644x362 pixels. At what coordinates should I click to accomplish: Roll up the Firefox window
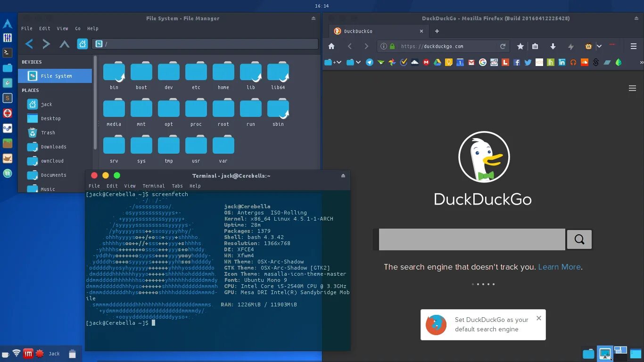tap(637, 18)
